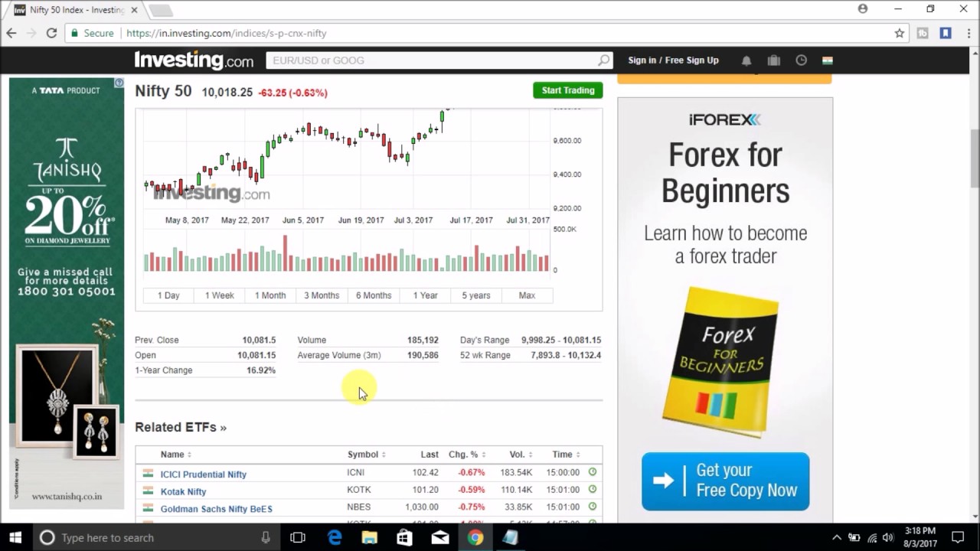
Task: Select the 1 Month chart range
Action: pos(270,295)
